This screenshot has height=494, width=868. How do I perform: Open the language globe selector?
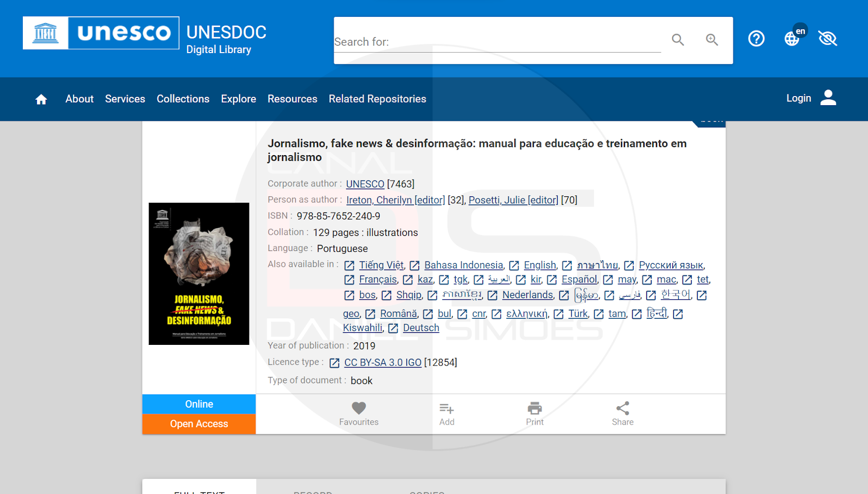pos(792,39)
